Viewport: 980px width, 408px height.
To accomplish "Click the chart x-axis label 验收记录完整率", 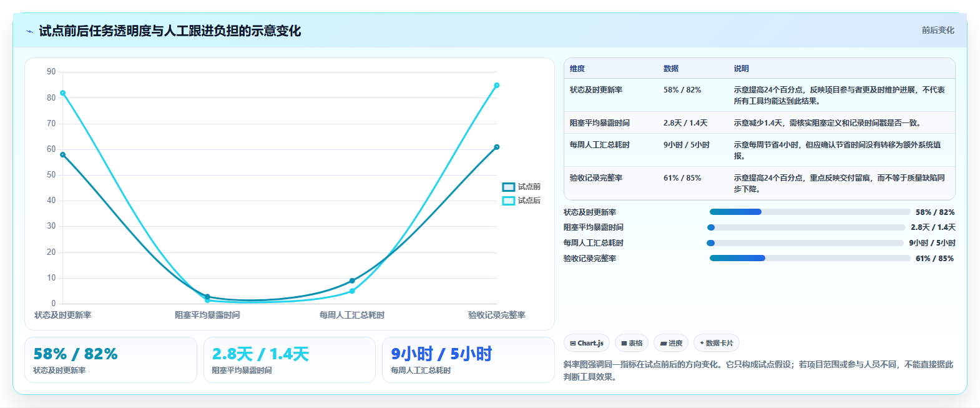I will [x=497, y=315].
